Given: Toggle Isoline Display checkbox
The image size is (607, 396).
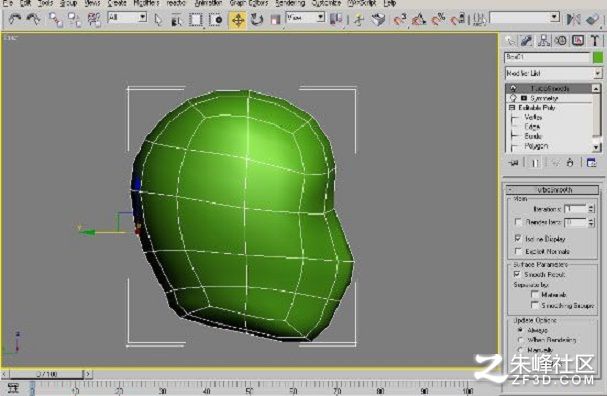Looking at the screenshot, I should [518, 238].
